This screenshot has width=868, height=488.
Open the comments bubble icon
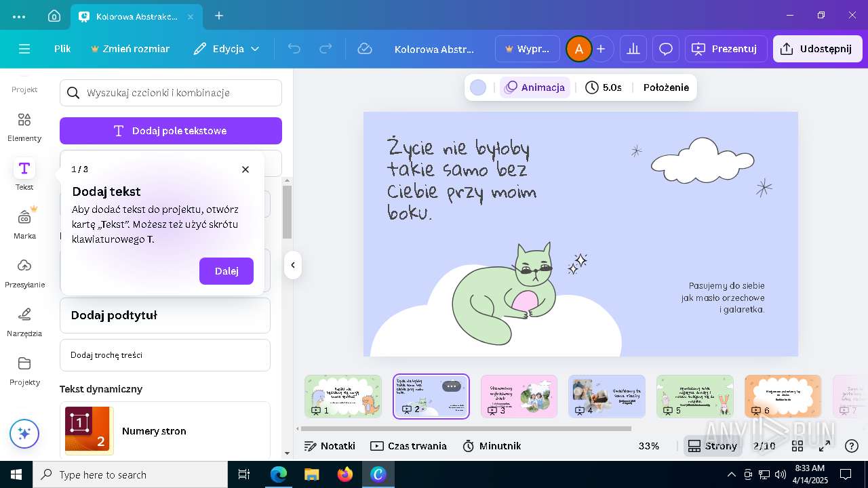click(x=666, y=49)
